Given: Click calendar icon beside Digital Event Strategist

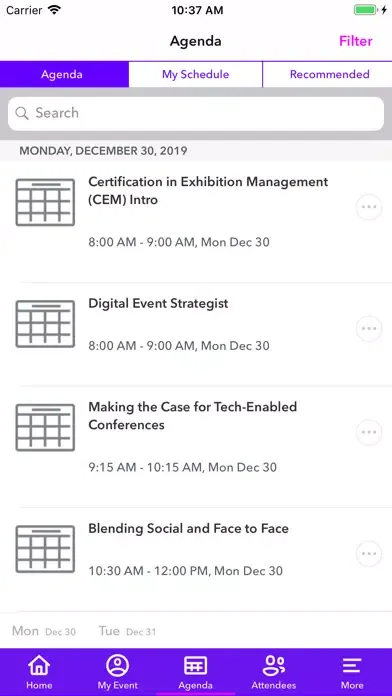Looking at the screenshot, I should 45,324.
